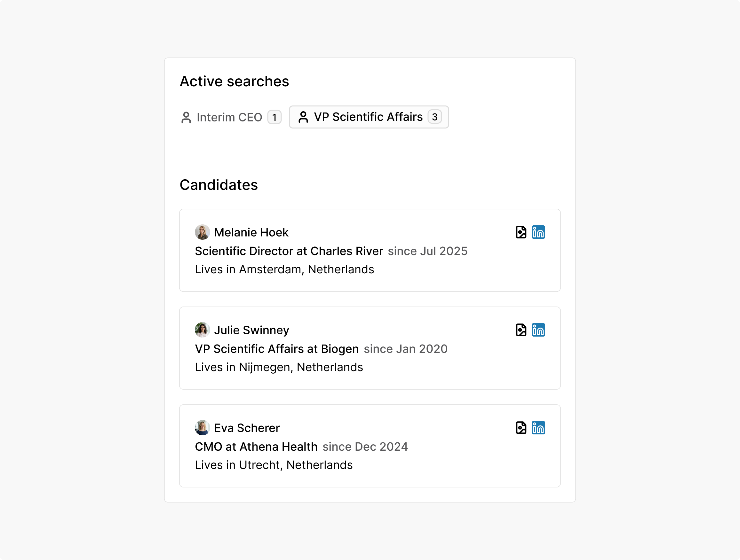The image size is (740, 560).
Task: Open Melanie Hoek's LinkedIn profile
Action: tap(539, 232)
